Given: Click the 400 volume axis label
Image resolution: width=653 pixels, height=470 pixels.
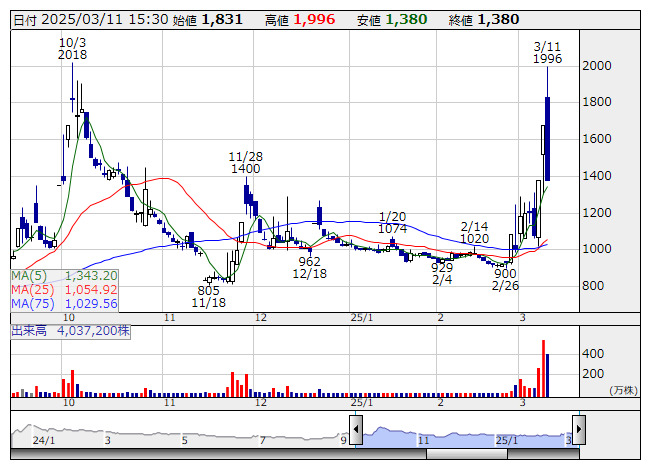Looking at the screenshot, I should [593, 354].
